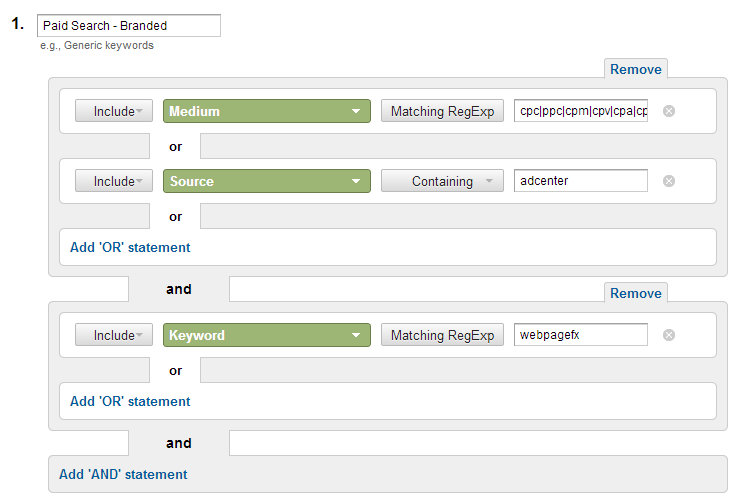Remove the first condition group
The height and width of the screenshot is (499, 738).
(x=636, y=69)
